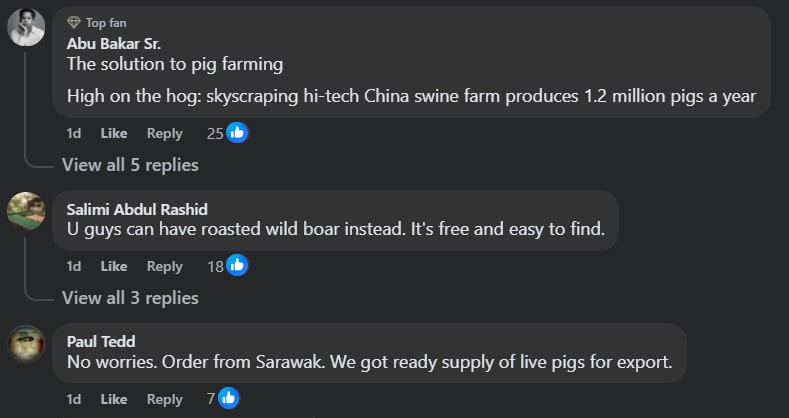Click the like reaction icon on Salimi's comment
Screen dimensions: 789x418
(x=237, y=265)
